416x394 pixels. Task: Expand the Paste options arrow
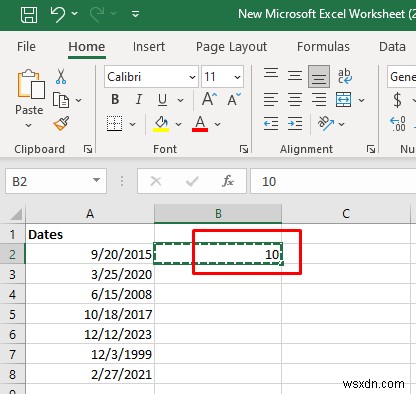click(x=29, y=125)
